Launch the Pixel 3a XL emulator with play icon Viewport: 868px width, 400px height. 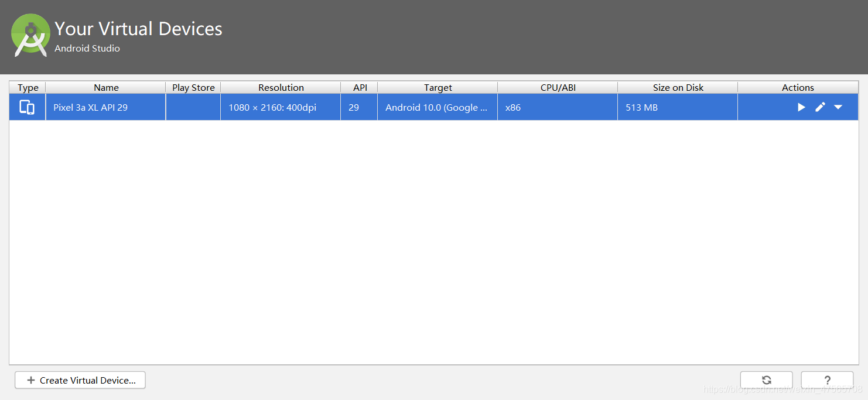[801, 107]
